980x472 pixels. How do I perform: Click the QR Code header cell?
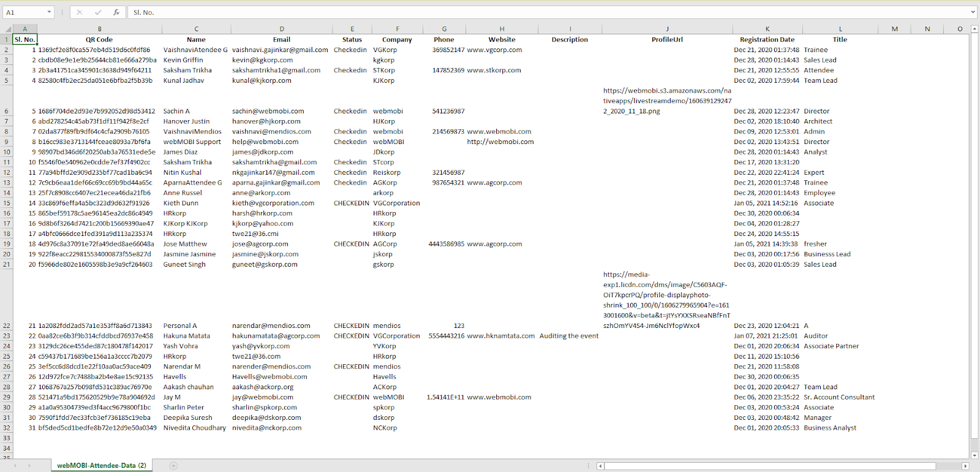[99, 39]
